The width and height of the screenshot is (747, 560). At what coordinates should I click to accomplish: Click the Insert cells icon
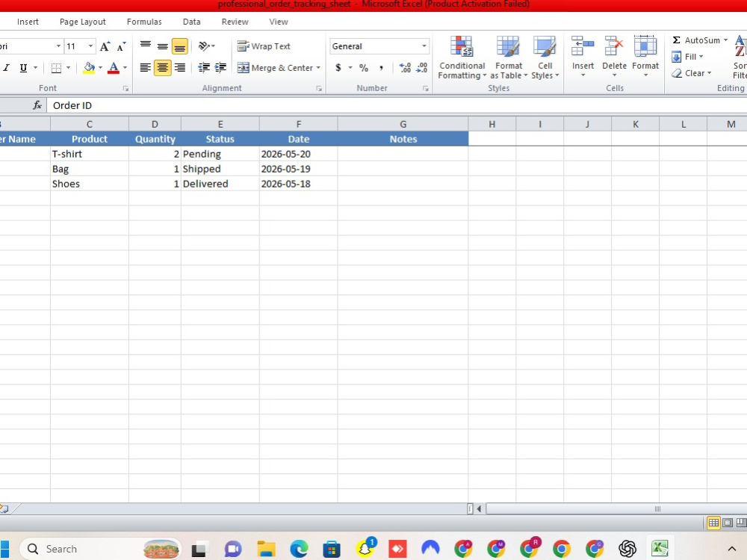[x=583, y=46]
